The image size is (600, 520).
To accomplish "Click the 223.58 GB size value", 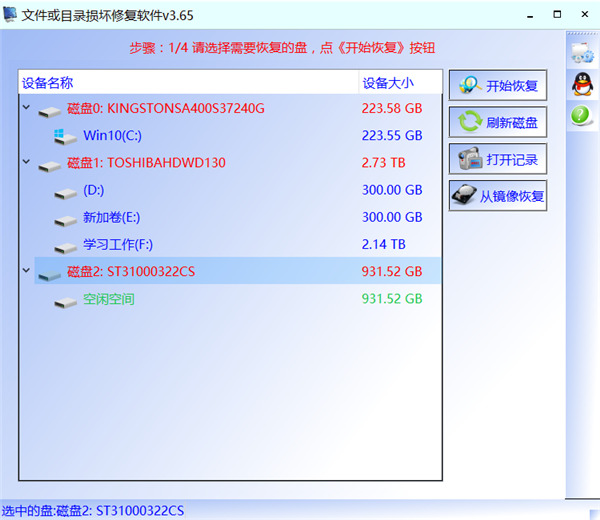I will click(392, 108).
